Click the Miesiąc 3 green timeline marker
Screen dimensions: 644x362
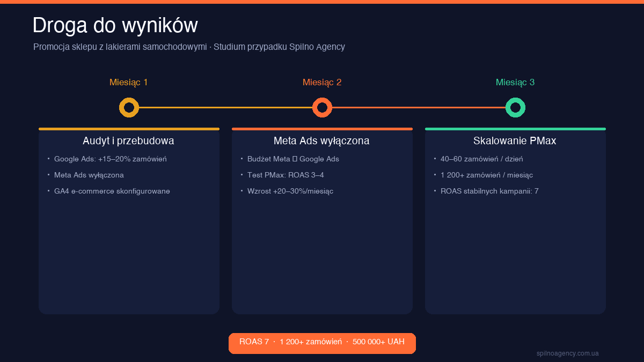click(515, 108)
